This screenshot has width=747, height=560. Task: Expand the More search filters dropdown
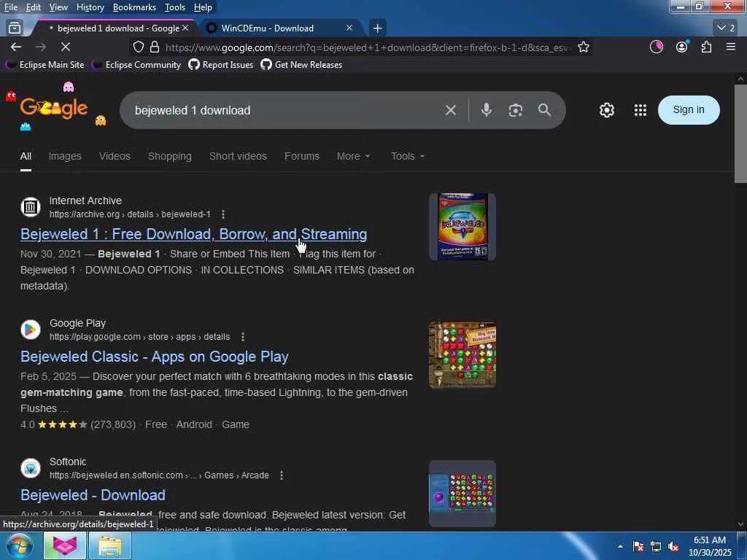(353, 156)
